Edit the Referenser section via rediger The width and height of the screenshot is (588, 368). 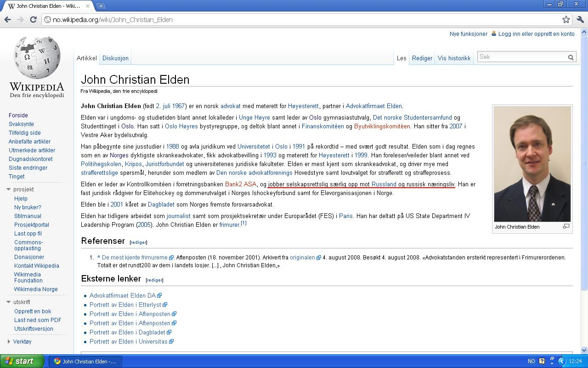tap(138, 242)
